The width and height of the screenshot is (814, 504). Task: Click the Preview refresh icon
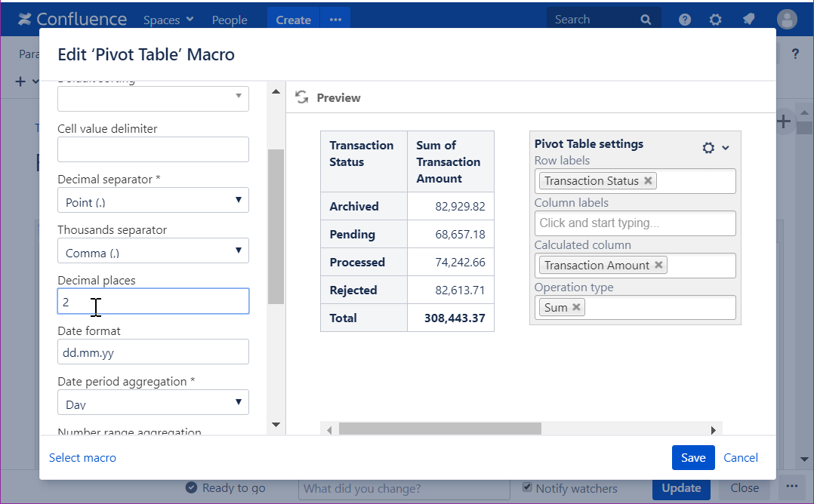tap(302, 97)
